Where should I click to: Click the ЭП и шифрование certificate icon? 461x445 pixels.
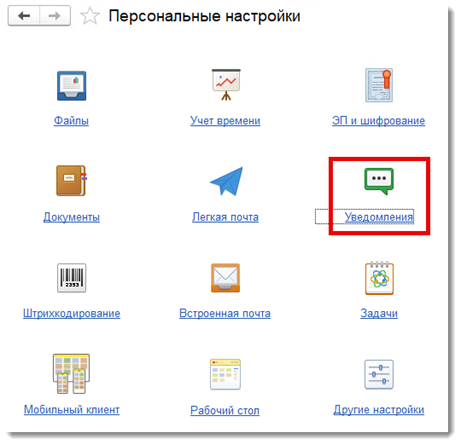(x=379, y=85)
